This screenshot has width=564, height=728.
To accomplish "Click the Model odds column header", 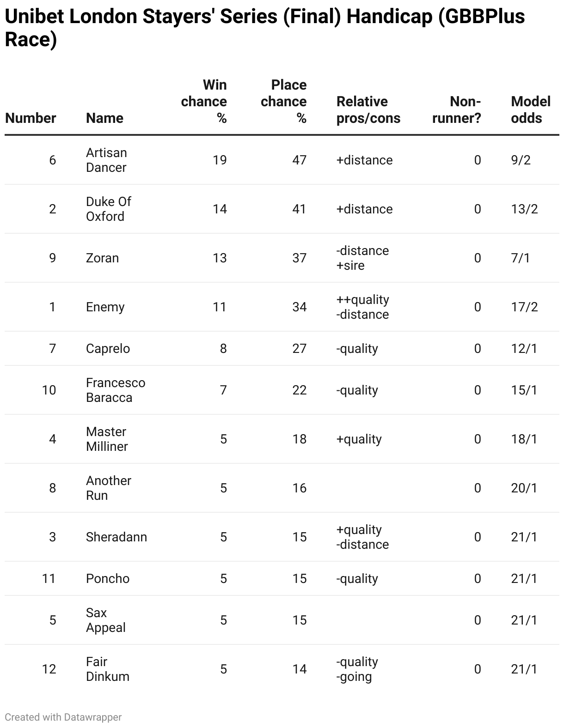I will click(530, 110).
